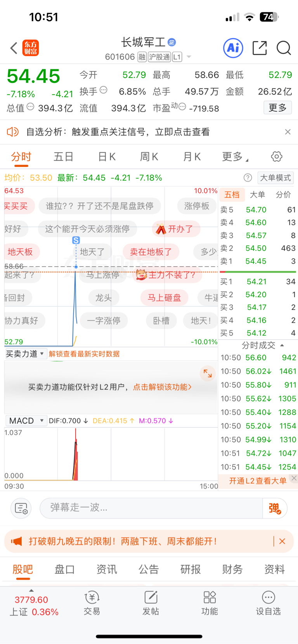Tap the 沪股通 tag

click(159, 57)
